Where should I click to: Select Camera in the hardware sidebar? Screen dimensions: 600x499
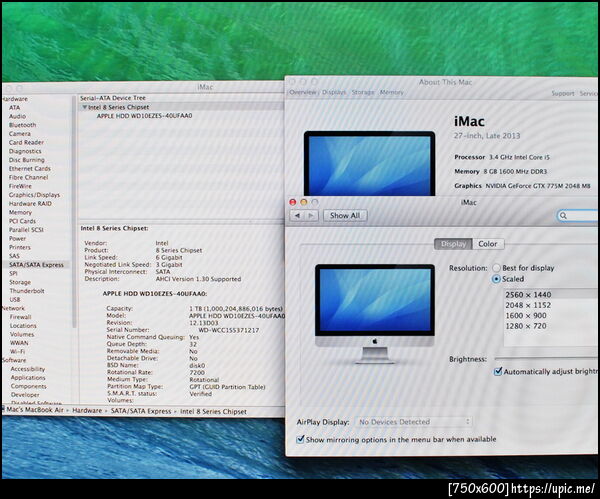tap(20, 134)
